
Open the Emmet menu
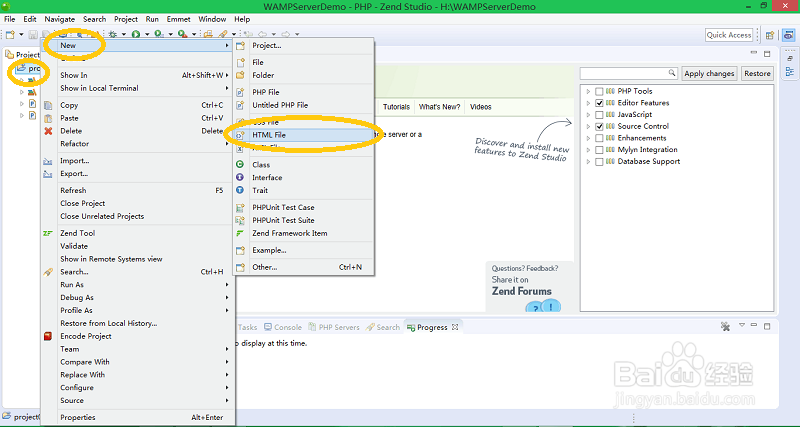(x=179, y=19)
